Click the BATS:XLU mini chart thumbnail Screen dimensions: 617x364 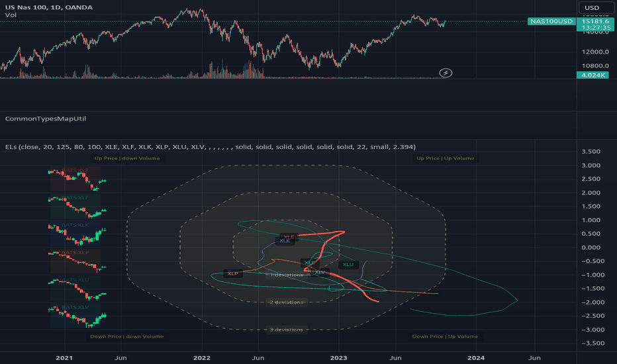(75, 289)
